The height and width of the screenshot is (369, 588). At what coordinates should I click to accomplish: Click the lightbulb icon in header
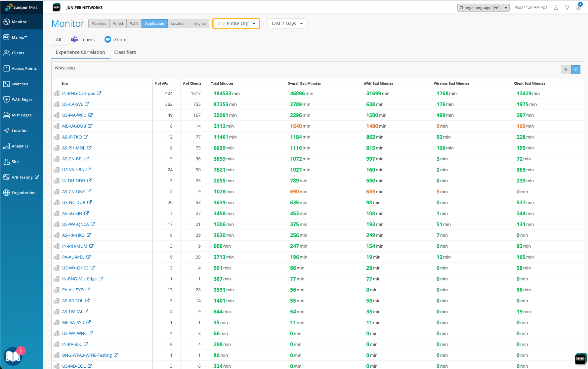pyautogui.click(x=567, y=7)
